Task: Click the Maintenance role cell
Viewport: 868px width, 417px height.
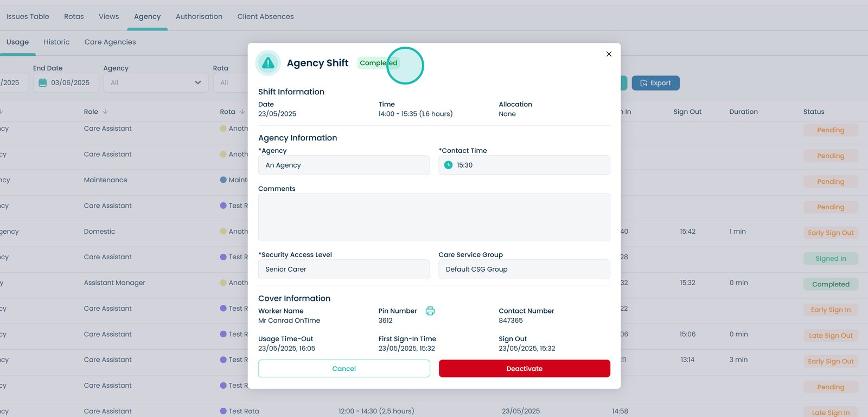Action: coord(106,180)
